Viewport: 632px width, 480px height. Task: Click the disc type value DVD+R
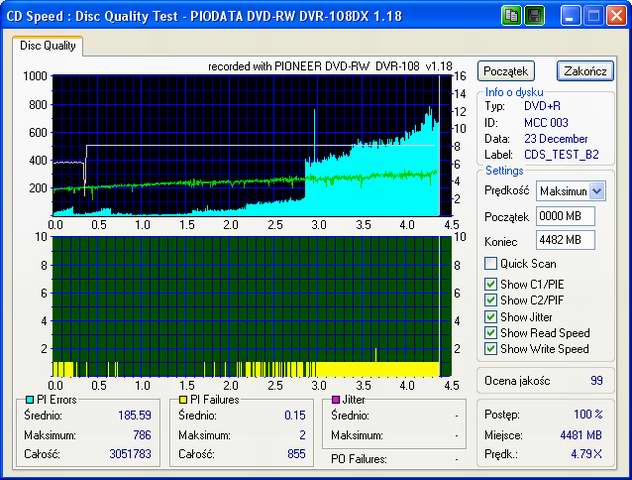tap(542, 106)
